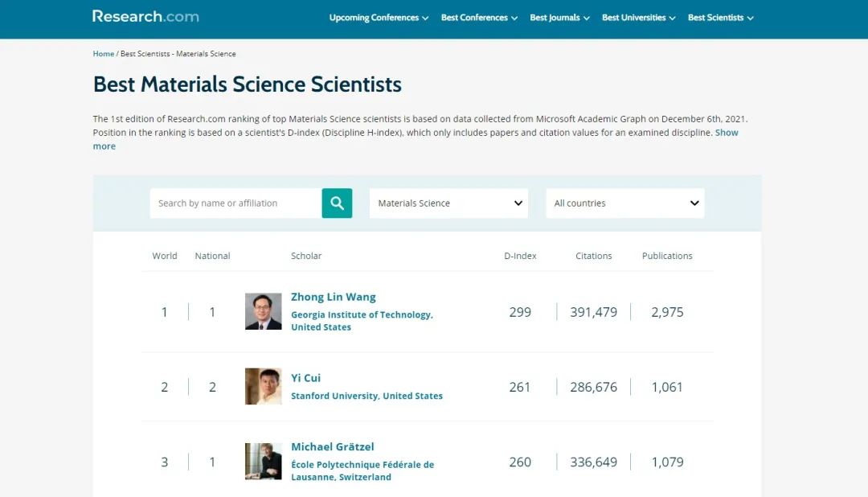This screenshot has width=868, height=497.
Task: Click Zhong Lin Wang's profile photo
Action: click(263, 311)
